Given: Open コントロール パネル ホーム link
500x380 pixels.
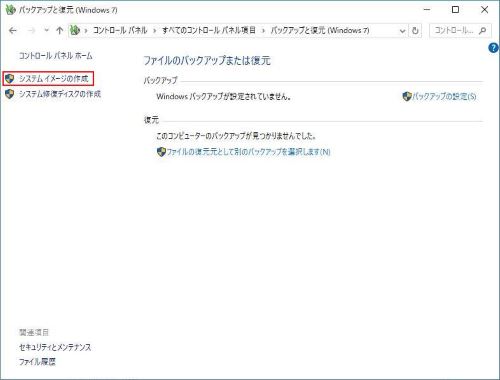Looking at the screenshot, I should 55,56.
